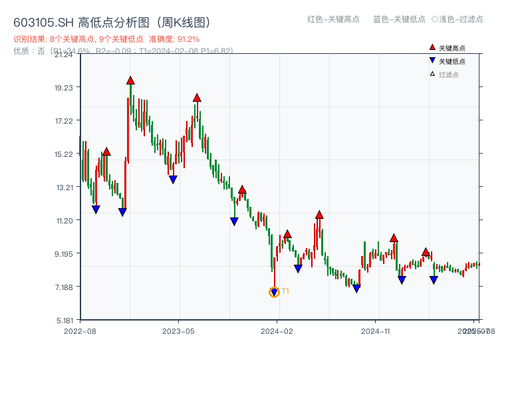Click the blue down-triangle below the 2023-05 peak
The height and width of the screenshot is (399, 532).
click(x=173, y=178)
